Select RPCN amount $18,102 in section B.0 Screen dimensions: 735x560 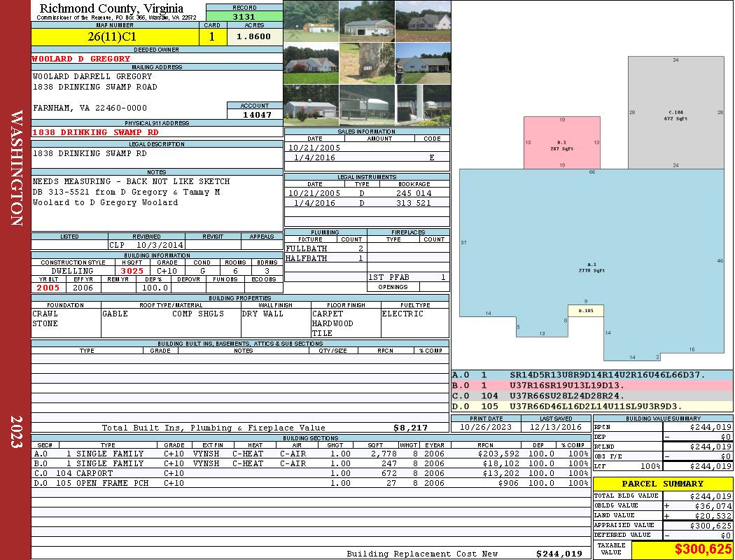[x=500, y=463]
